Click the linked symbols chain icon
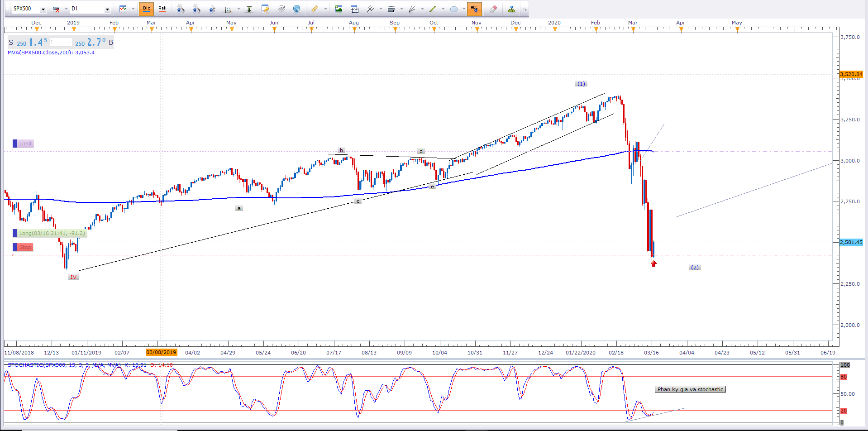 (56, 9)
